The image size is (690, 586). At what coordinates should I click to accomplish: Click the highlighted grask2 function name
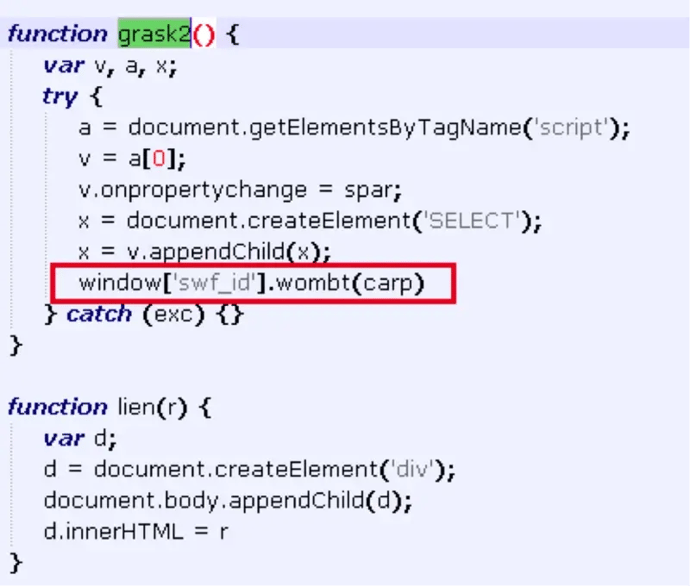pyautogui.click(x=154, y=34)
